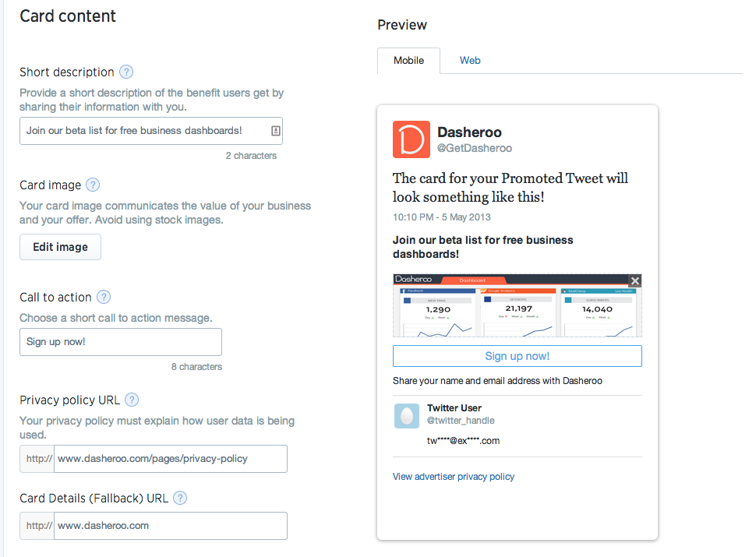Focus the Call to action input
The width and height of the screenshot is (756, 557).
pyautogui.click(x=120, y=342)
